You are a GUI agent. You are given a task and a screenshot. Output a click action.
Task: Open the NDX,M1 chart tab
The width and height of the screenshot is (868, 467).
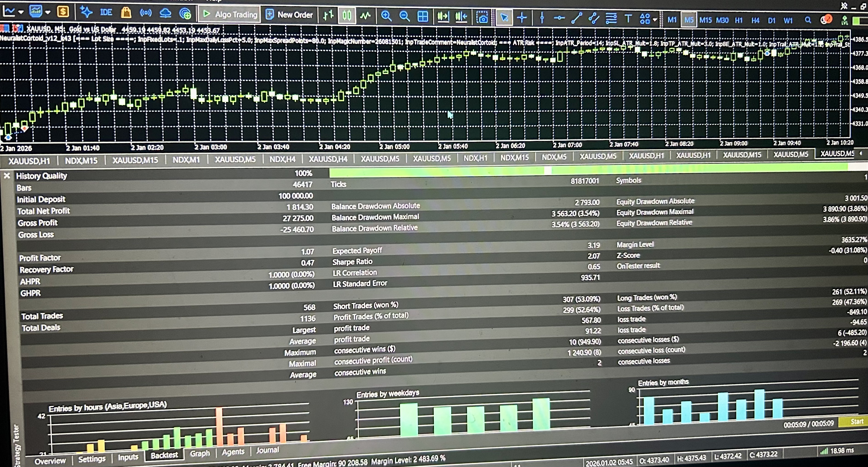tap(186, 160)
